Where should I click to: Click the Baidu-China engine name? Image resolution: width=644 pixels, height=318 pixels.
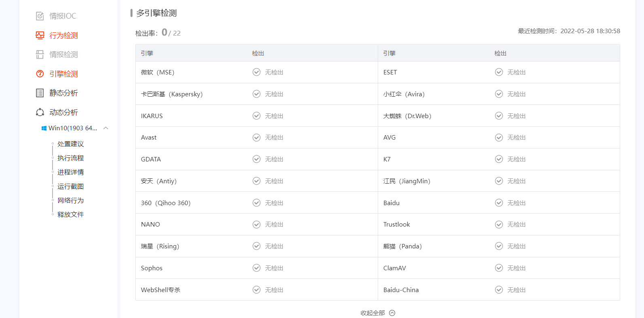pyautogui.click(x=401, y=290)
